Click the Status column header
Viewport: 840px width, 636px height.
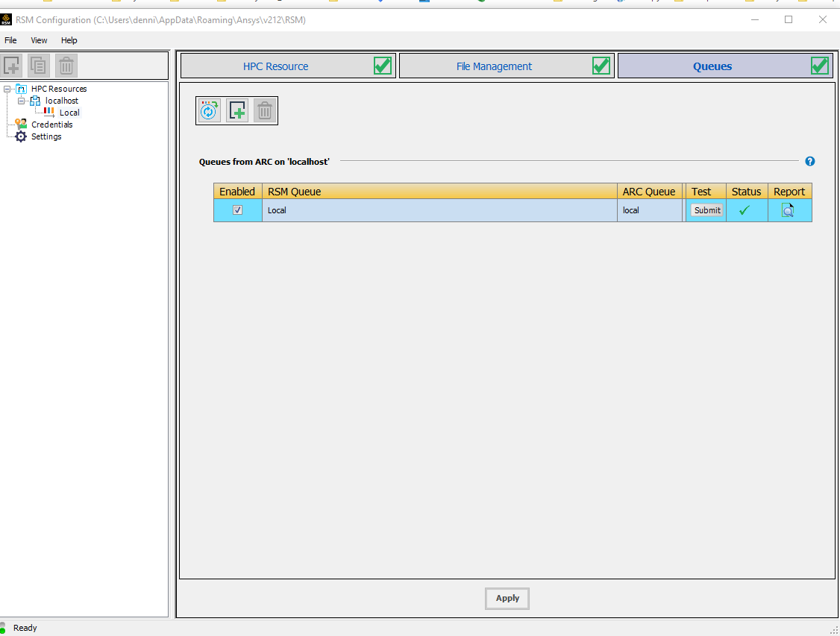point(747,191)
